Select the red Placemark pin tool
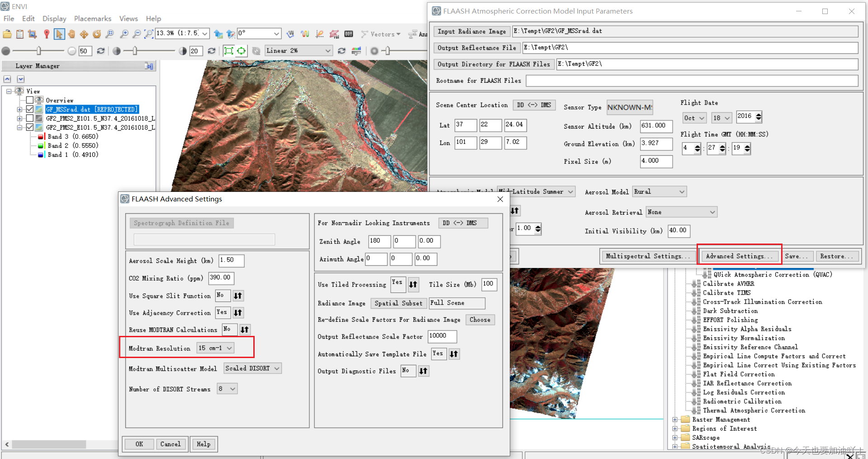This screenshot has width=868, height=459. coord(47,34)
